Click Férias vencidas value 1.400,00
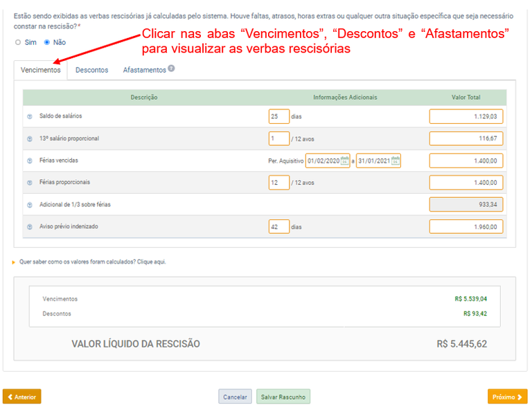The image size is (532, 407). pos(465,161)
